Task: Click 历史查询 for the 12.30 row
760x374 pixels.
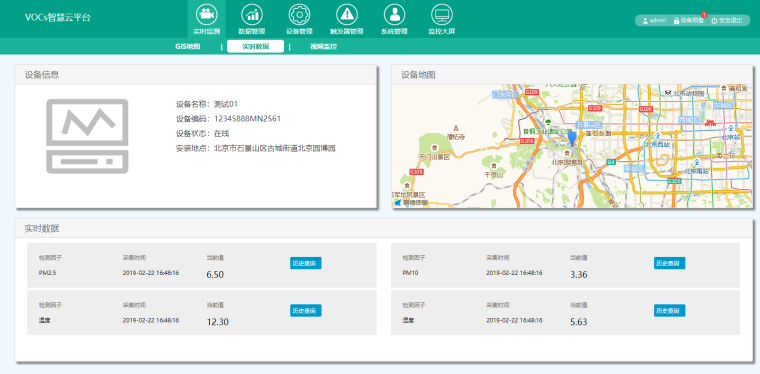Action: click(306, 311)
